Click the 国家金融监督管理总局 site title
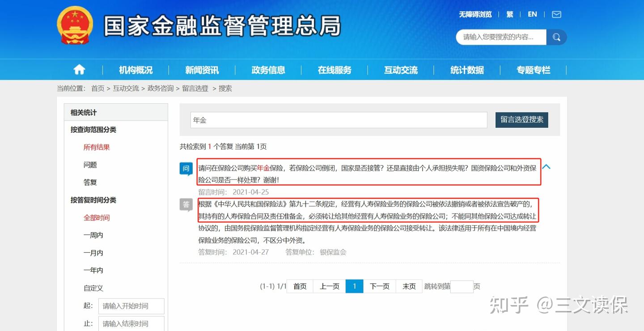 click(222, 25)
